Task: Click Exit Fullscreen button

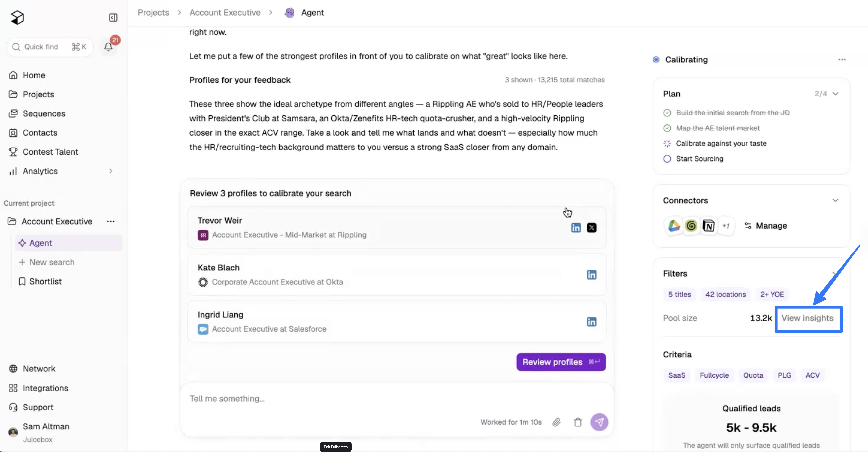Action: (336, 447)
